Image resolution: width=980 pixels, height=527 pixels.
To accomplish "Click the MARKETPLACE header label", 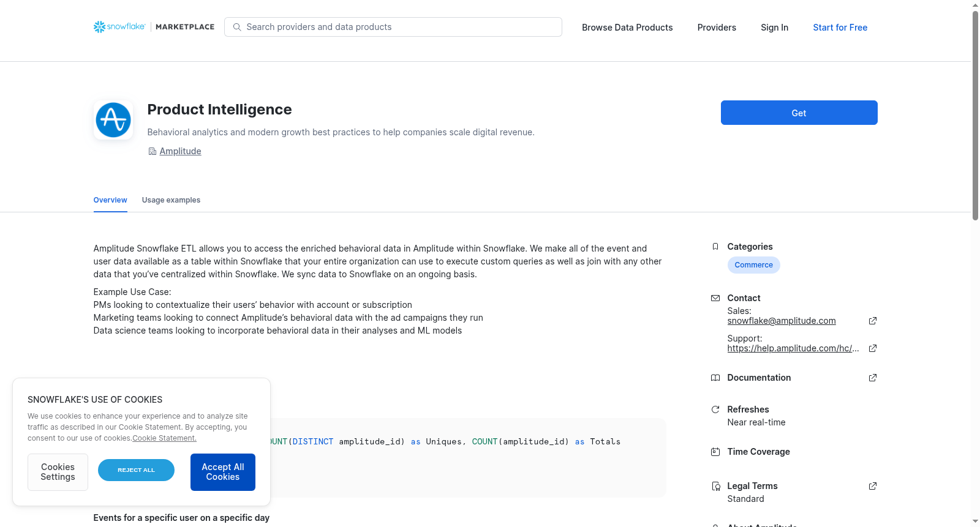I will [185, 27].
